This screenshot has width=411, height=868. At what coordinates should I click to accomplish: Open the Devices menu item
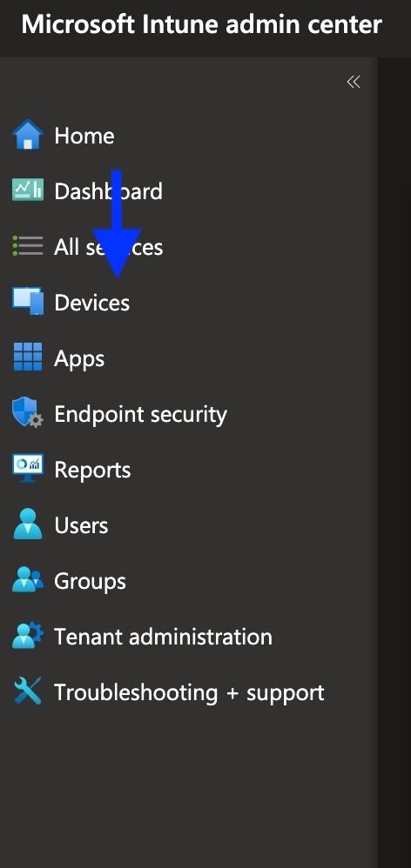(92, 303)
